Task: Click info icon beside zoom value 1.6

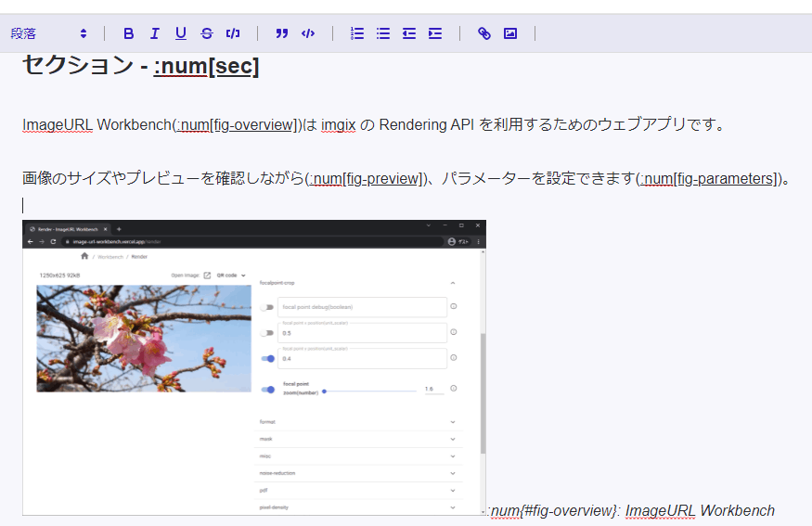Action: click(454, 389)
